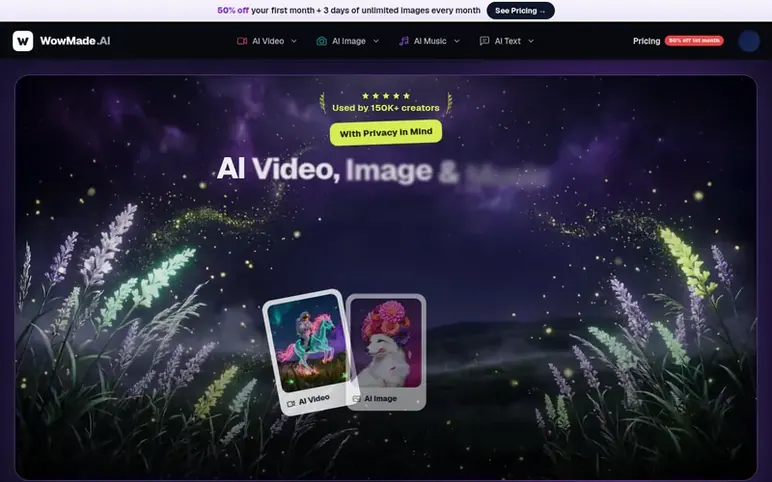Click the AI Text chat bubble icon
The width and height of the screenshot is (772, 482).
(484, 41)
